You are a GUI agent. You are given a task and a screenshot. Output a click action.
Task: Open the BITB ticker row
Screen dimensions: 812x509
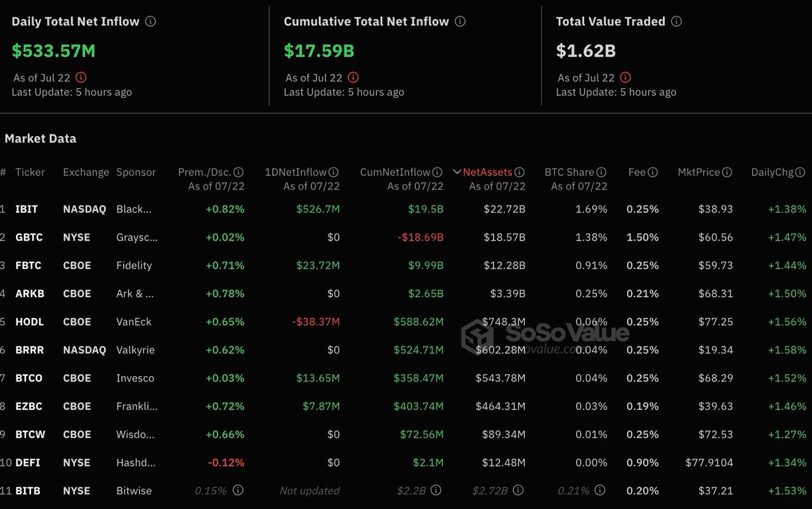tap(28, 491)
